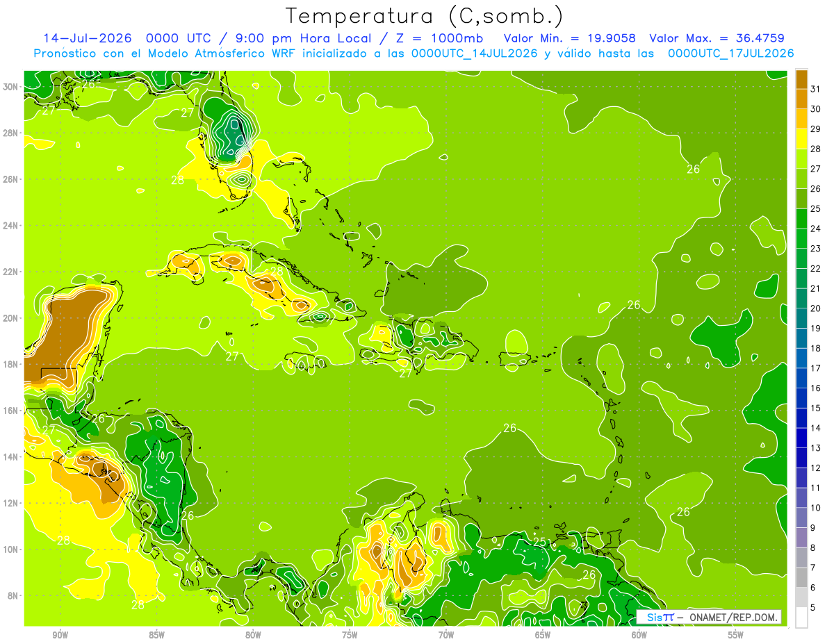Click the brown swatch above 31 on color bar
The width and height of the screenshot is (834, 644).
tap(801, 79)
